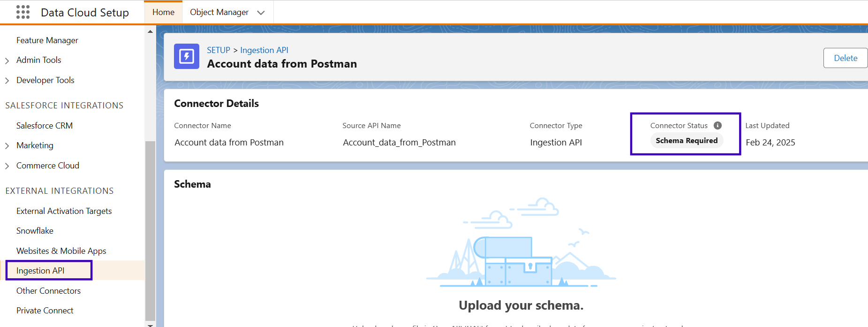Image resolution: width=868 pixels, height=327 pixels.
Task: Click the sidebar scrollbar down arrow
Action: click(x=151, y=324)
